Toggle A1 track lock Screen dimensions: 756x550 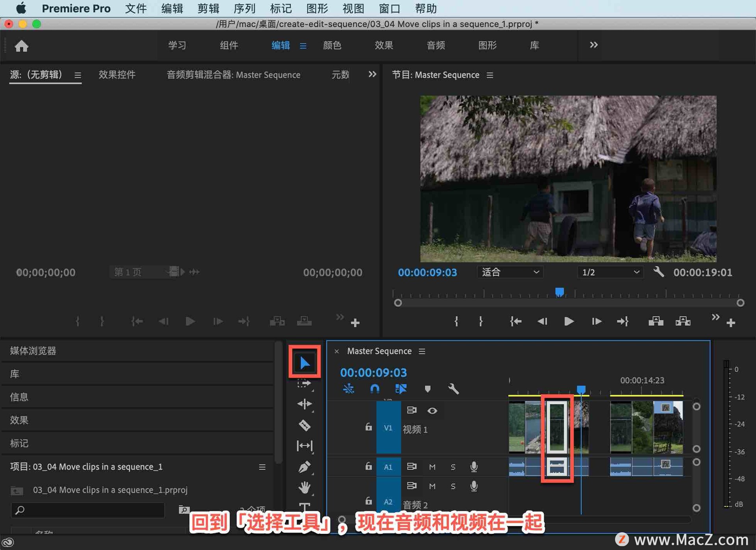coord(368,467)
